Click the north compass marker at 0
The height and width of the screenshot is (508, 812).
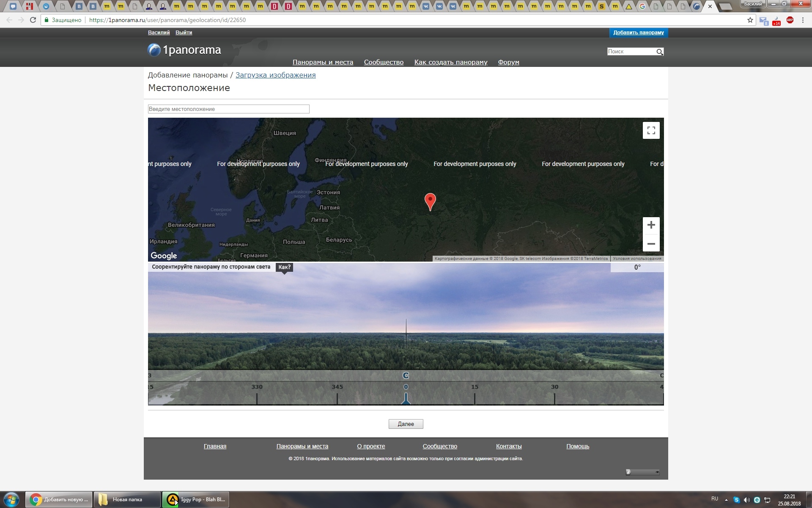406,398
